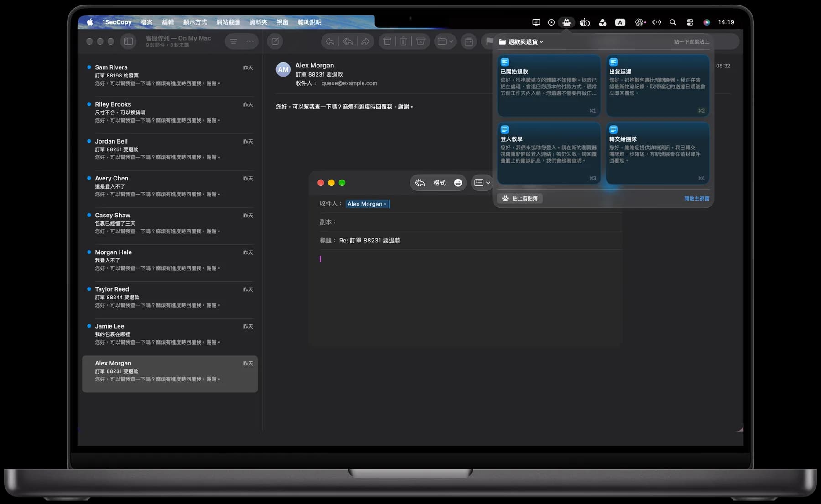
Task: Toggle the Mail sidebar panel button
Action: [x=129, y=41]
